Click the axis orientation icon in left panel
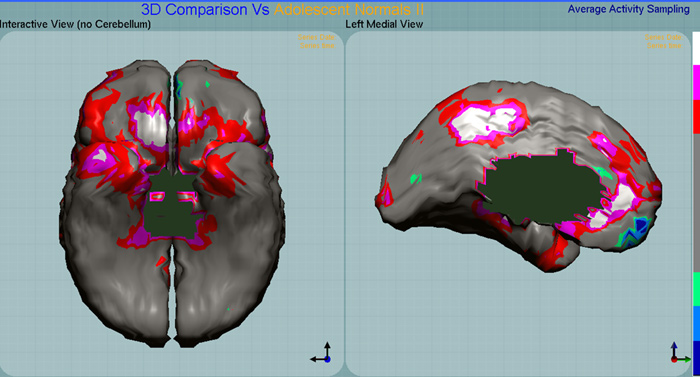Screen dimensions: 700x377 321,353
